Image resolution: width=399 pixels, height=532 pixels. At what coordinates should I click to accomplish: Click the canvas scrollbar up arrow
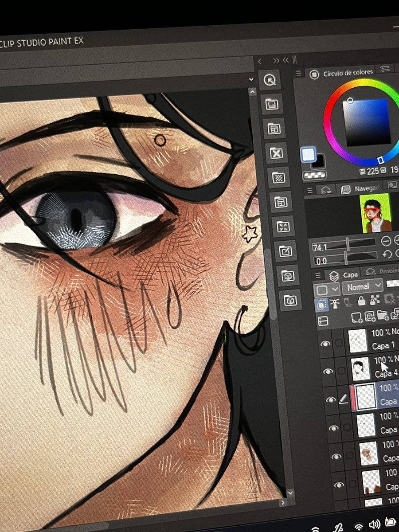pyautogui.click(x=252, y=92)
